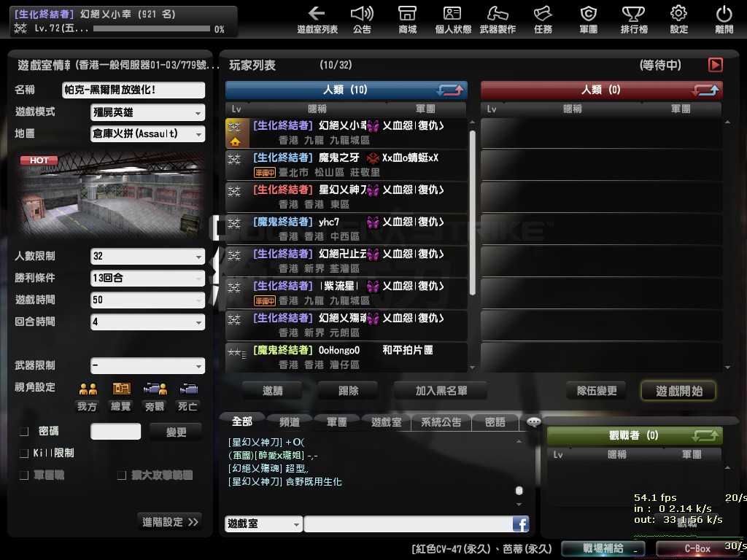Open the 遊戲室 chat channel dropdown
747x560 pixels.
pyautogui.click(x=263, y=524)
